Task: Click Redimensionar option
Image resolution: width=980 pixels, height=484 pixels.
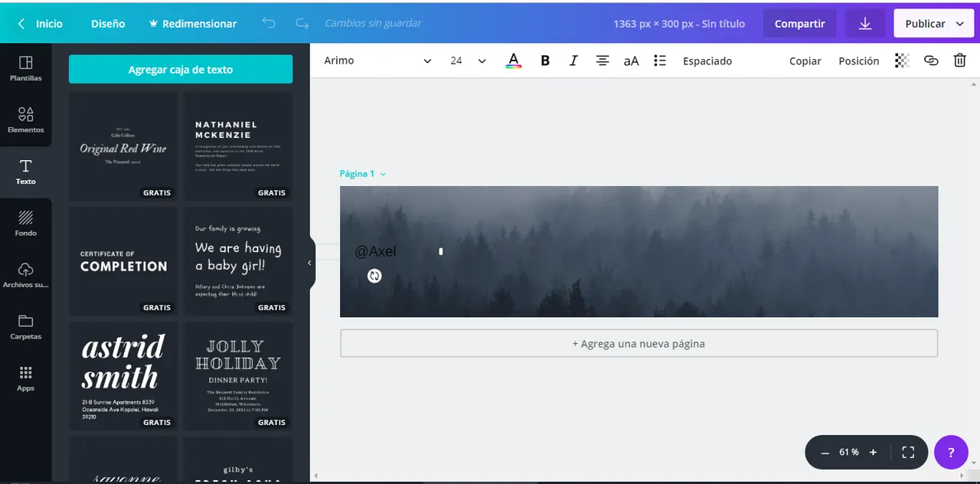Action: [192, 24]
